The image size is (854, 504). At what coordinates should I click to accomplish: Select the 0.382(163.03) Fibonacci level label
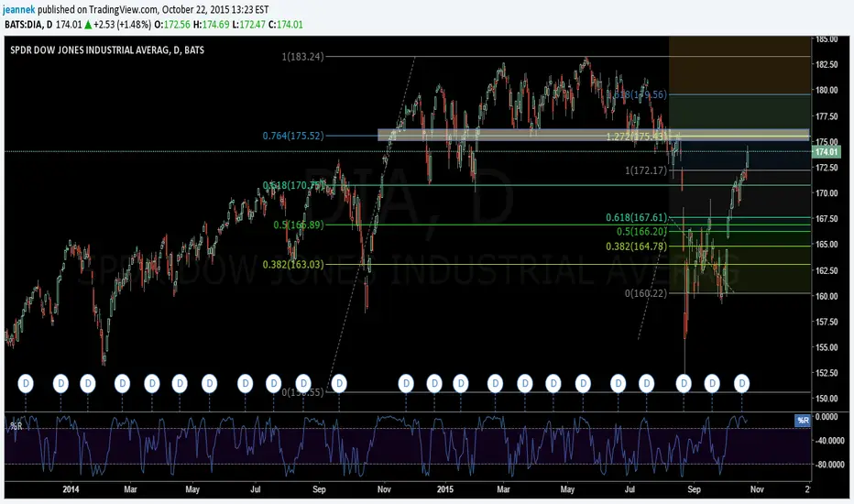[x=293, y=264]
